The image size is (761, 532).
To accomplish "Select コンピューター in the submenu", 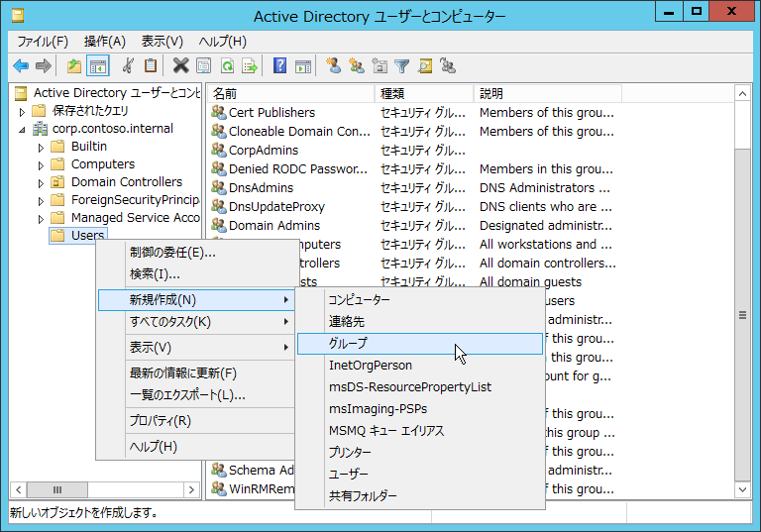I will coord(420,300).
